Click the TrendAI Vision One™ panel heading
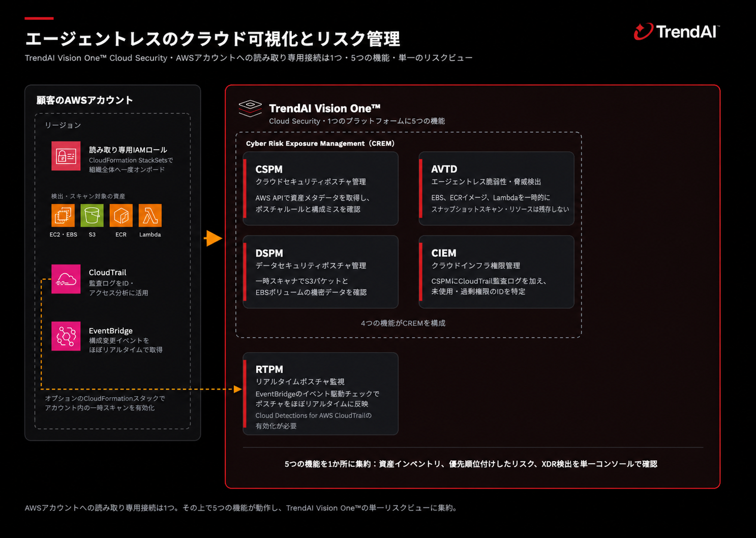The image size is (756, 538). pos(325,108)
